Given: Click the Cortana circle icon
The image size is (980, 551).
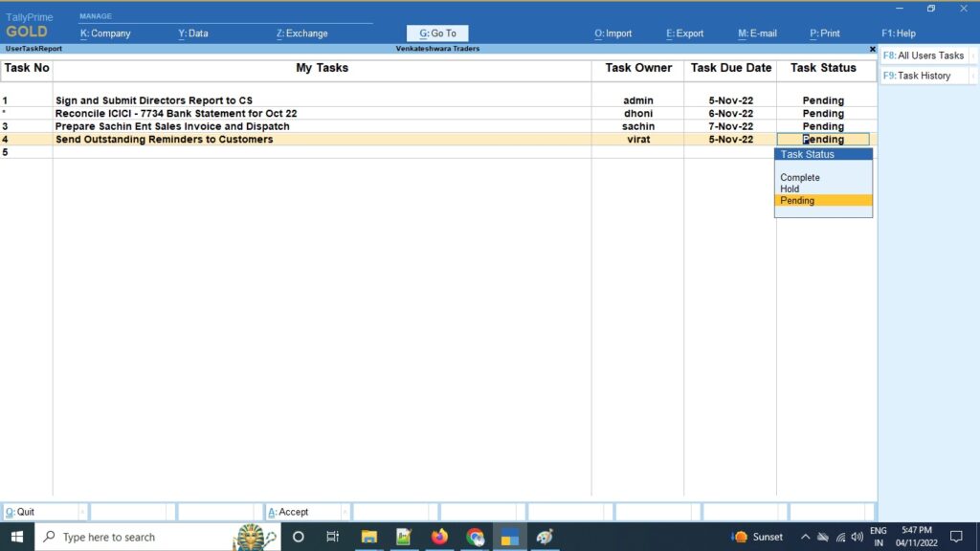Looking at the screenshot, I should 298,537.
